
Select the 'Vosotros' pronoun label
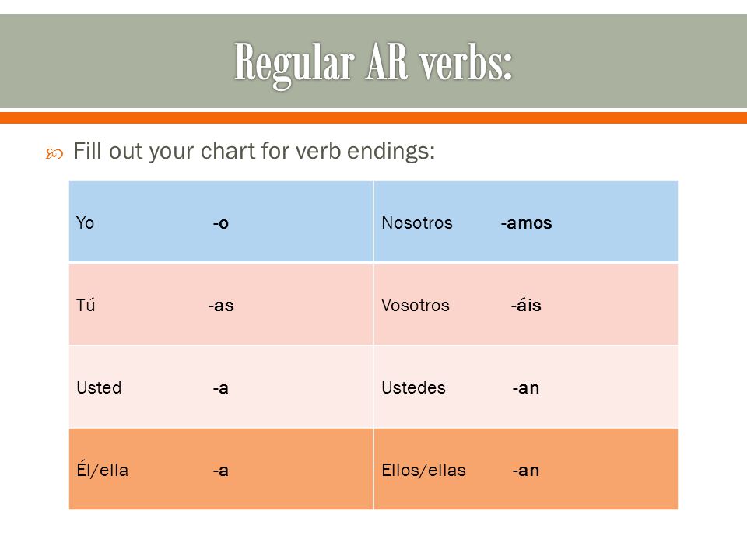point(416,305)
